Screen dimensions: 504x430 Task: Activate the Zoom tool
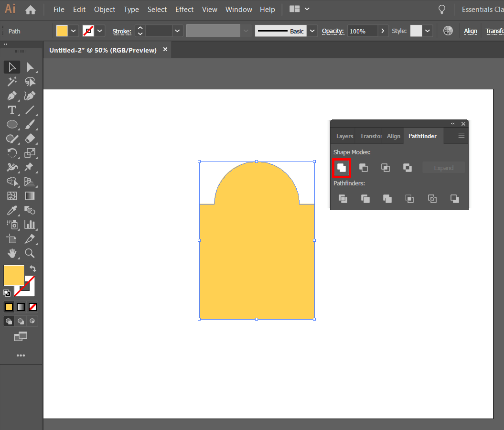coord(30,253)
